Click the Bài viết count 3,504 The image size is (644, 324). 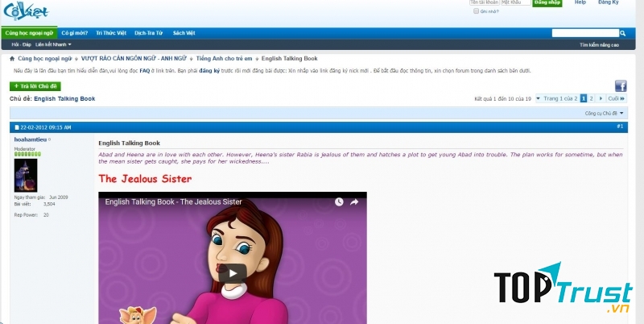[49, 204]
